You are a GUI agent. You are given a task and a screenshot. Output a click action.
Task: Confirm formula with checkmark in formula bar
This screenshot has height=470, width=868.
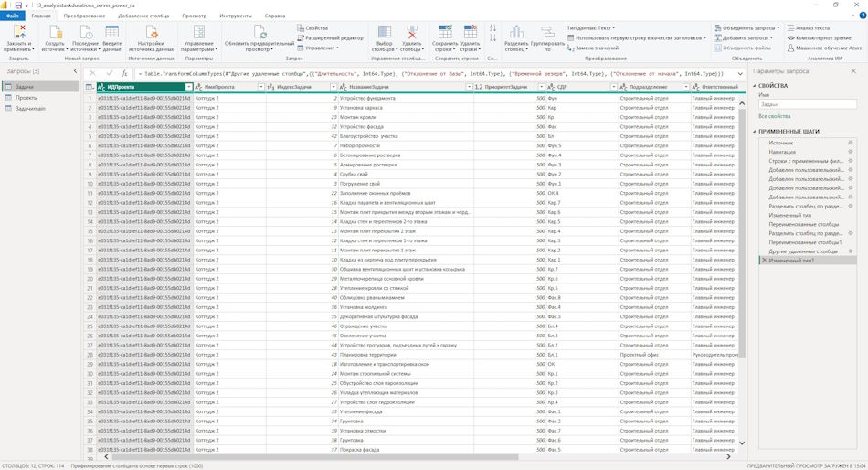tap(110, 73)
